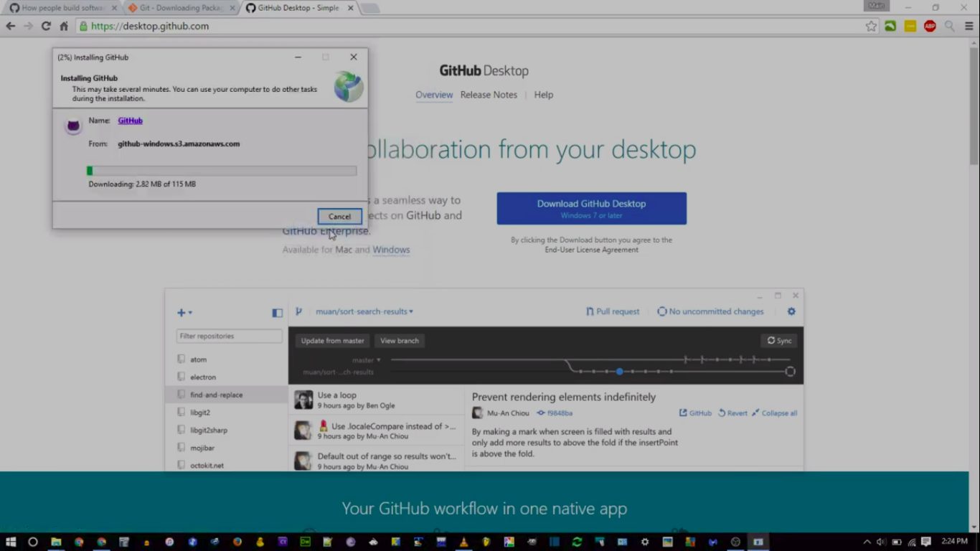The height and width of the screenshot is (551, 980).
Task: Open the Dreamweaver icon on the taskbar
Action: [x=305, y=542]
